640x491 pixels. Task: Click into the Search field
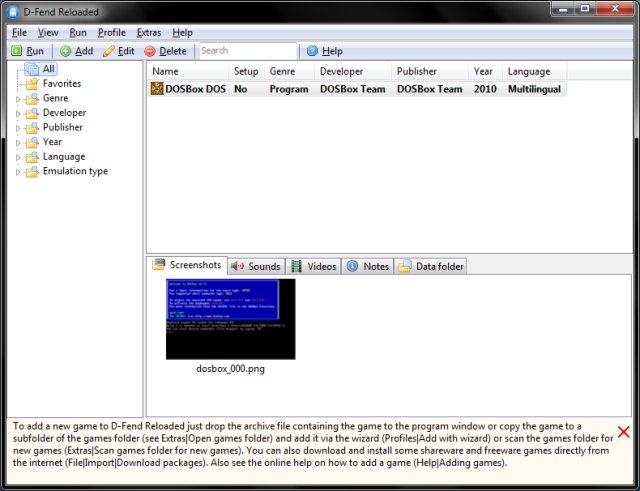tap(246, 51)
